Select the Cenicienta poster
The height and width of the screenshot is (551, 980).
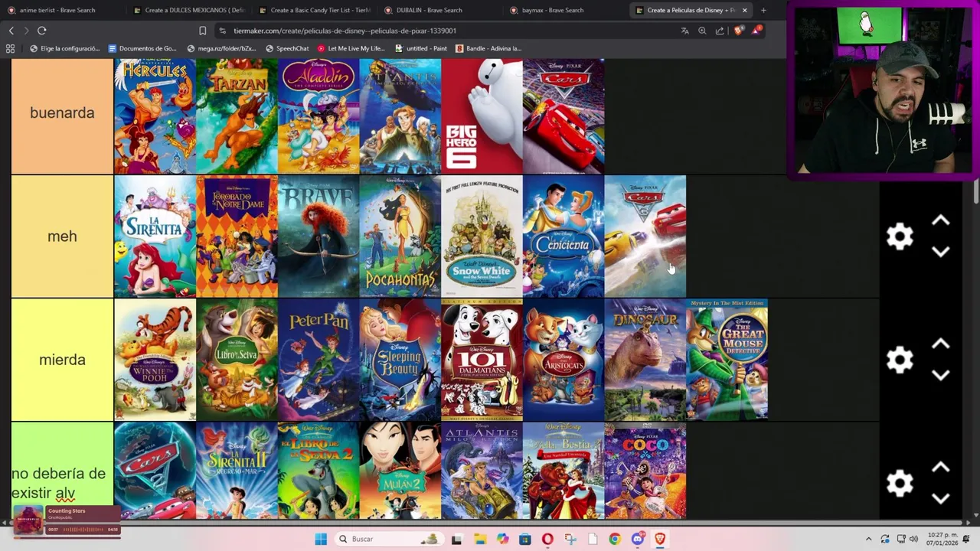click(x=563, y=236)
